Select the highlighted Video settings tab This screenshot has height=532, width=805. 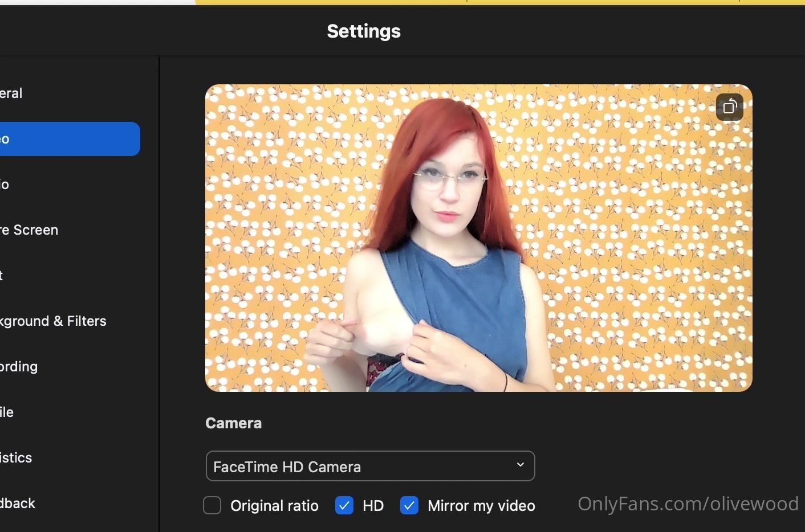coord(68,139)
